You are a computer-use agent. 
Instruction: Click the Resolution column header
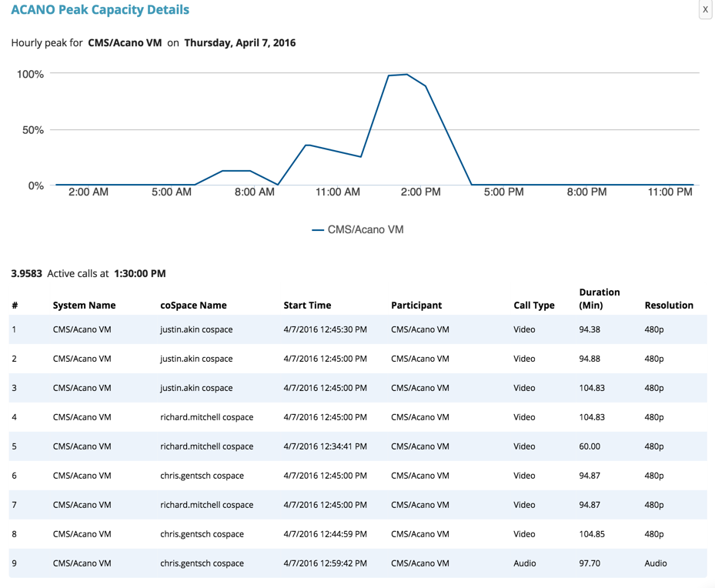coord(669,306)
